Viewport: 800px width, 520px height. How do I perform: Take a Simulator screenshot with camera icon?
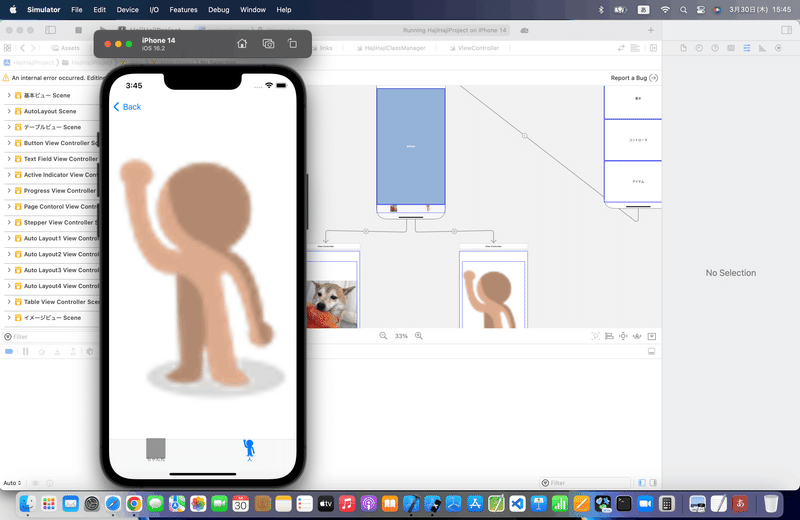click(x=268, y=44)
